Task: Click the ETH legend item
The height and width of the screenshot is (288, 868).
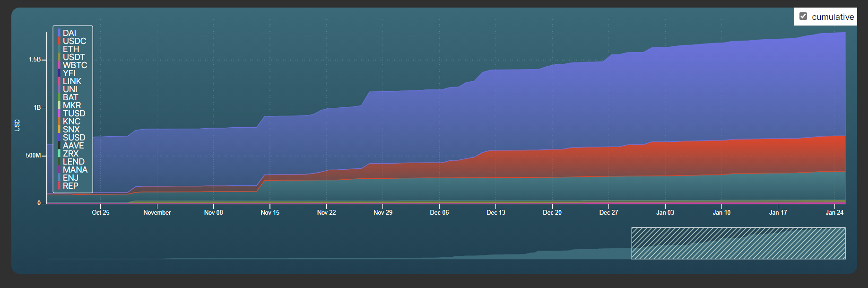Action: coord(71,49)
